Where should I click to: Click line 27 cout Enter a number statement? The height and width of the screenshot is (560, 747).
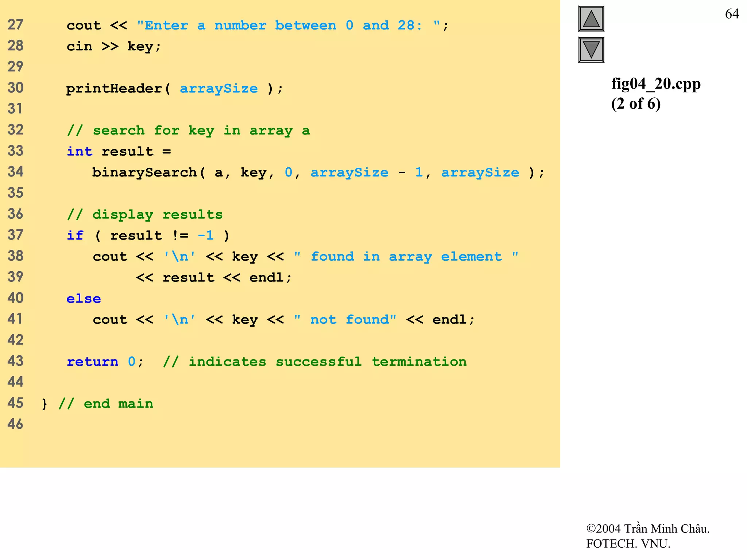pyautogui.click(x=258, y=26)
